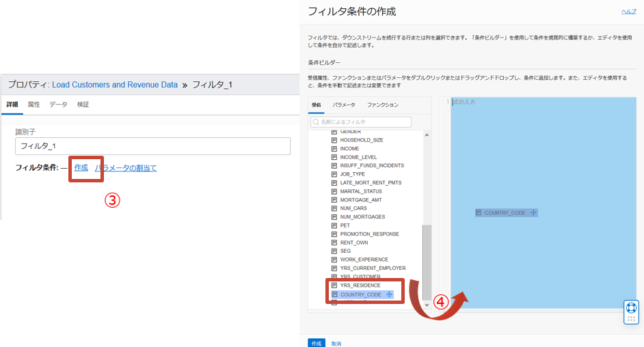Select the パラメータ tab in condition builder

[344, 105]
